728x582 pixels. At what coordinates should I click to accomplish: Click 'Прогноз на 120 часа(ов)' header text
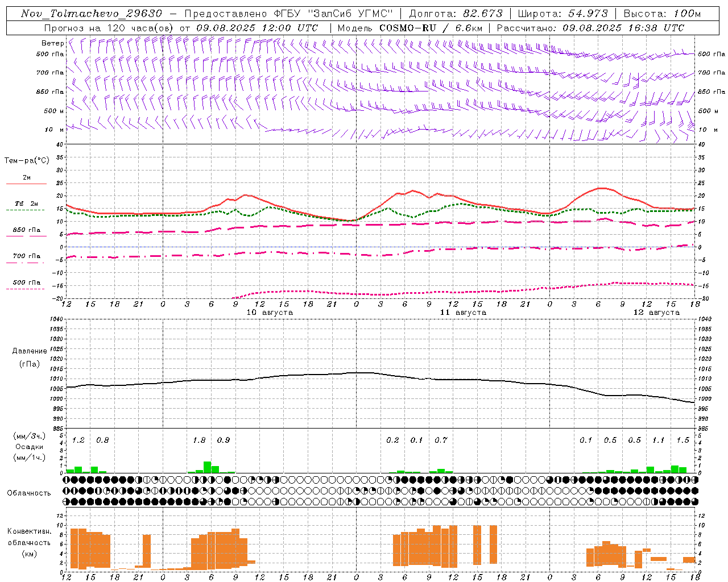(110, 28)
